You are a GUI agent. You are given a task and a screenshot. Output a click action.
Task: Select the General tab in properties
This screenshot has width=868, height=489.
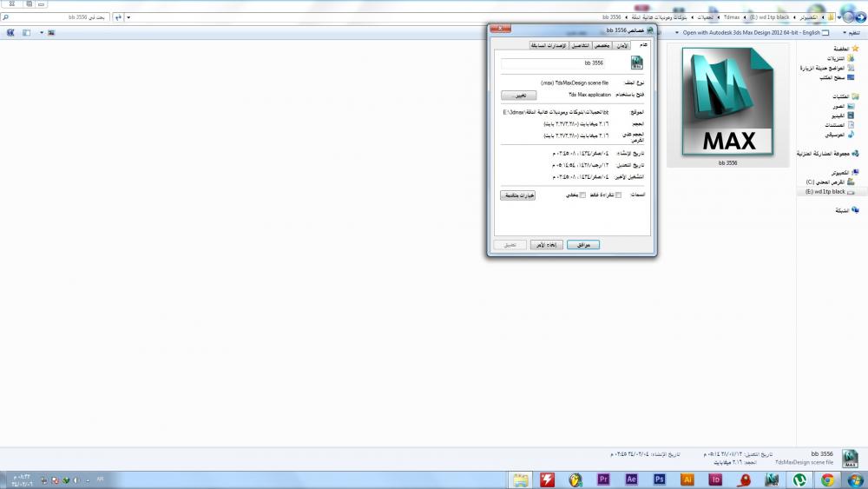pyautogui.click(x=642, y=44)
